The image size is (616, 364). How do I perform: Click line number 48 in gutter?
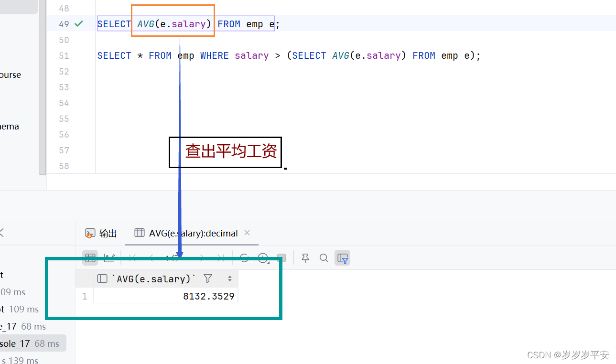pos(64,8)
